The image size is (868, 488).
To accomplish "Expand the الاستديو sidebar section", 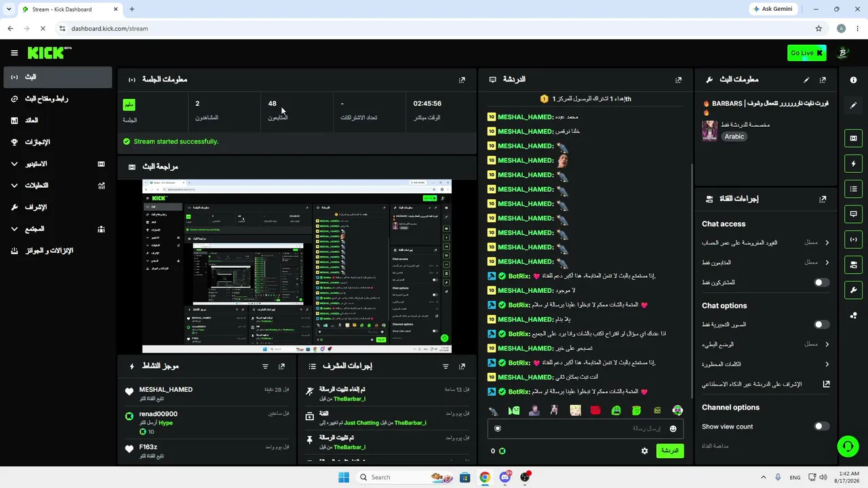I will (58, 164).
